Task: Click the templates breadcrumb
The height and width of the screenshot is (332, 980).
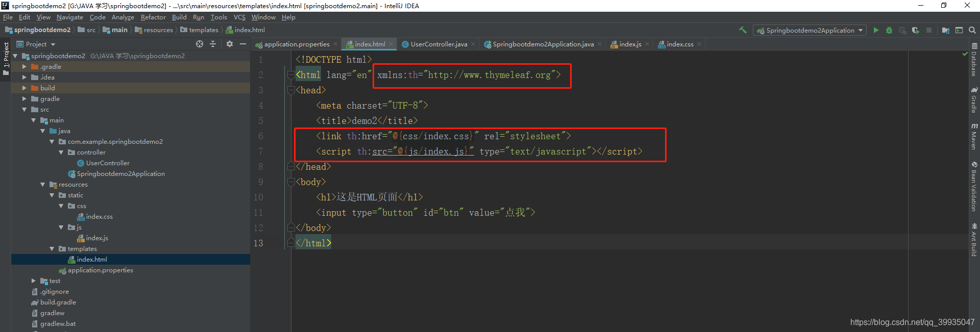Action: click(199, 30)
